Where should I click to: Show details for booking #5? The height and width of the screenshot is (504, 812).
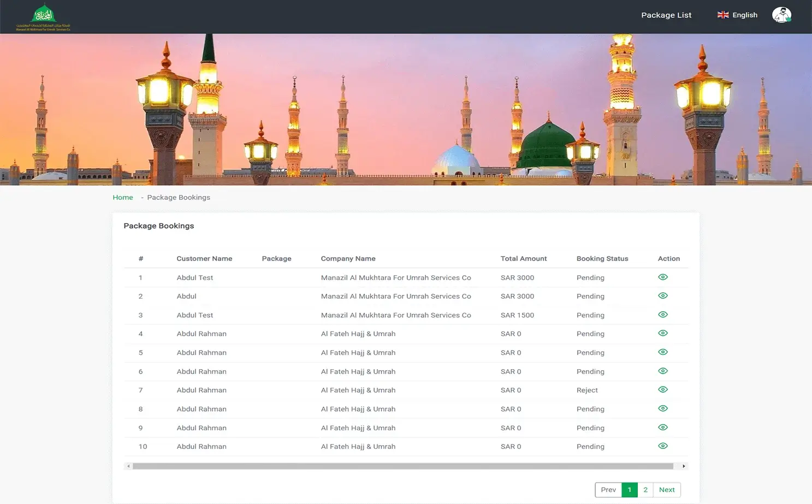662,352
